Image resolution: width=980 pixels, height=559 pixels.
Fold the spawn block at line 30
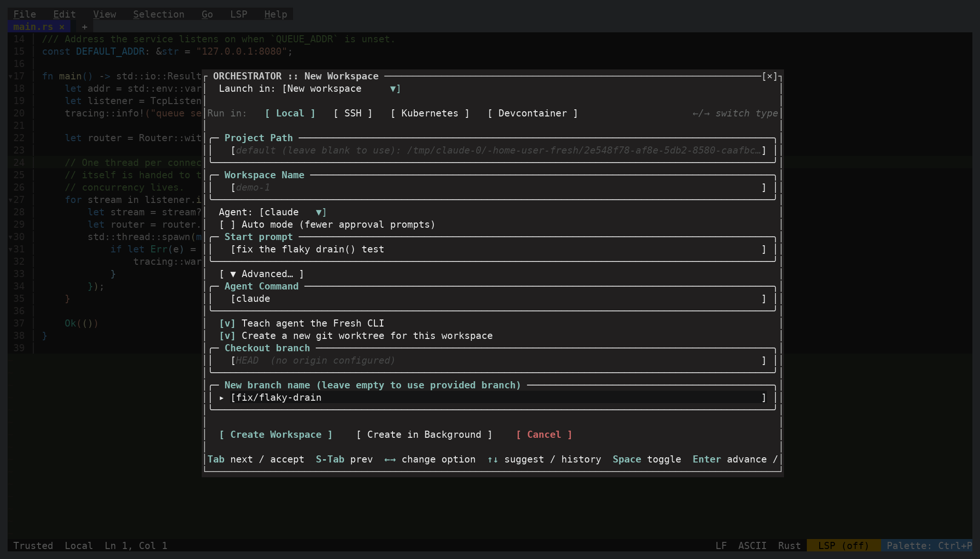pyautogui.click(x=10, y=237)
